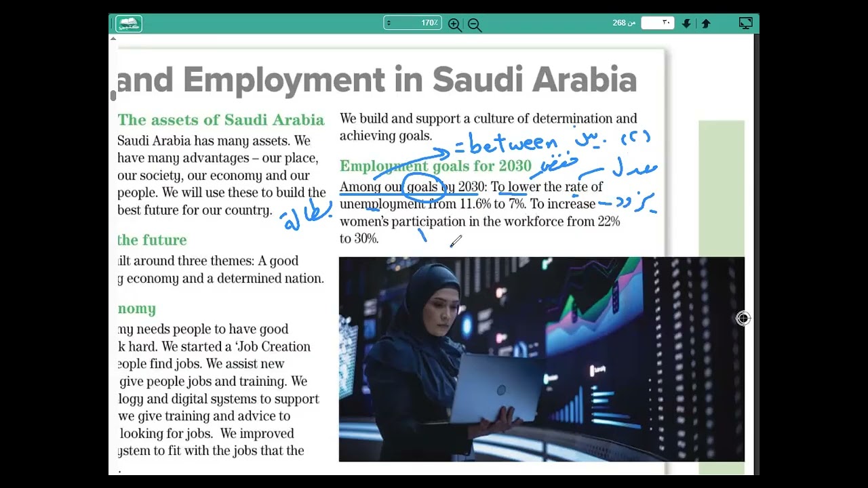Open the 170% zoom level dropdown
This screenshot has width=868, height=488.
tap(412, 23)
